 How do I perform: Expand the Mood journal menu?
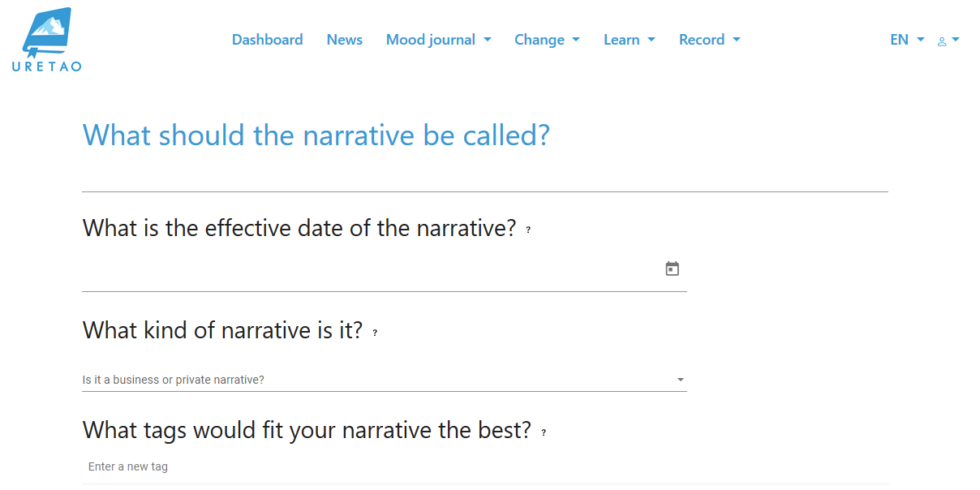pos(438,40)
